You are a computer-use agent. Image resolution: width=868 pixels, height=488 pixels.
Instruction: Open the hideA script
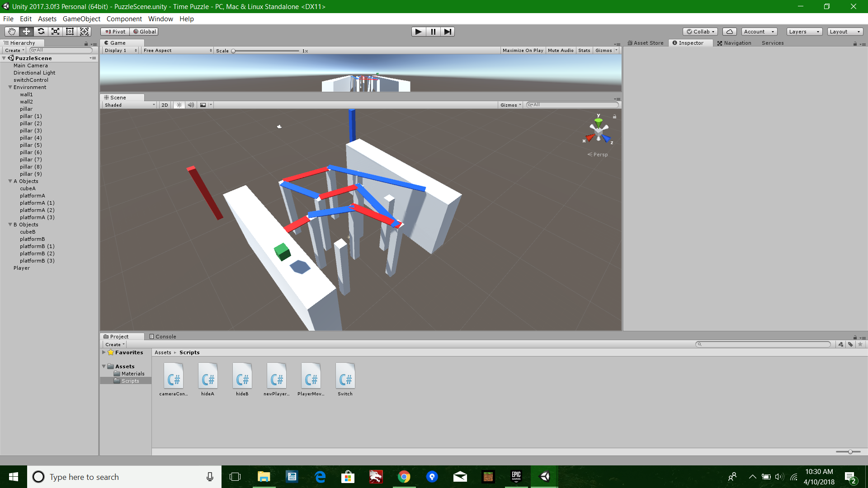[208, 376]
